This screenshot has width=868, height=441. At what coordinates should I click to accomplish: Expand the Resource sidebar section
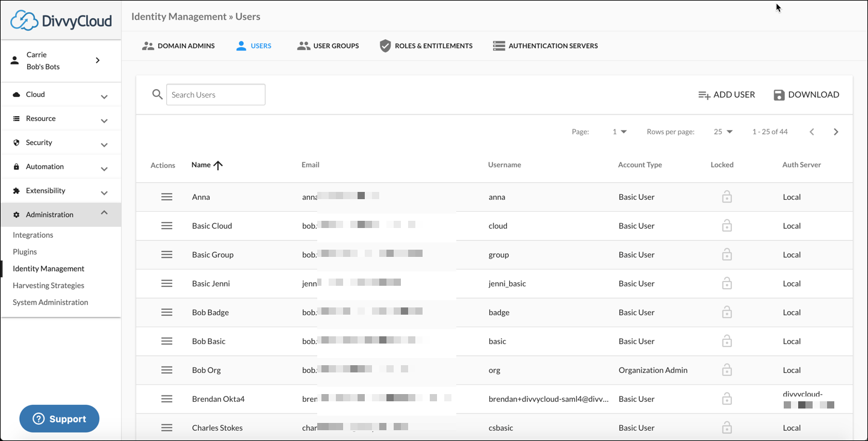tap(61, 119)
